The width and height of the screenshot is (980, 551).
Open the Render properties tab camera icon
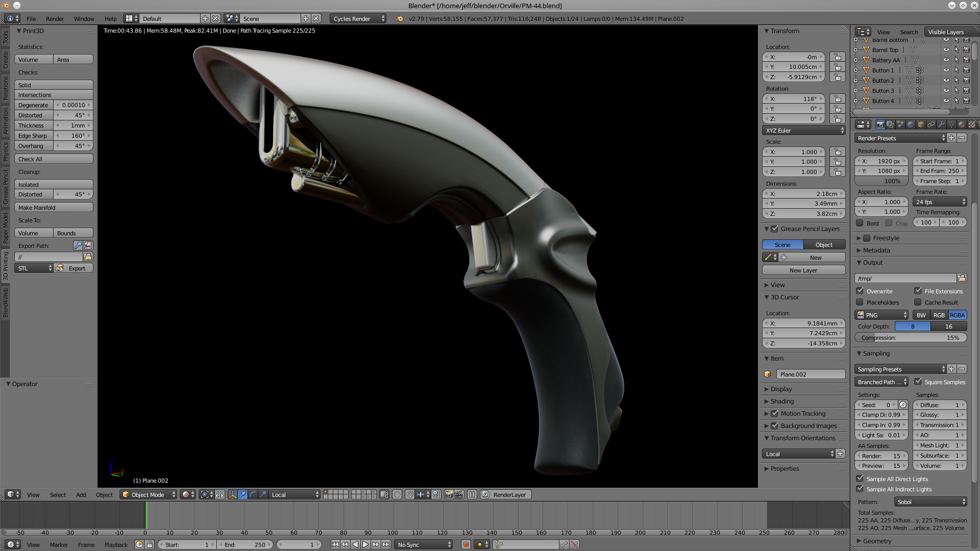pos(880,124)
